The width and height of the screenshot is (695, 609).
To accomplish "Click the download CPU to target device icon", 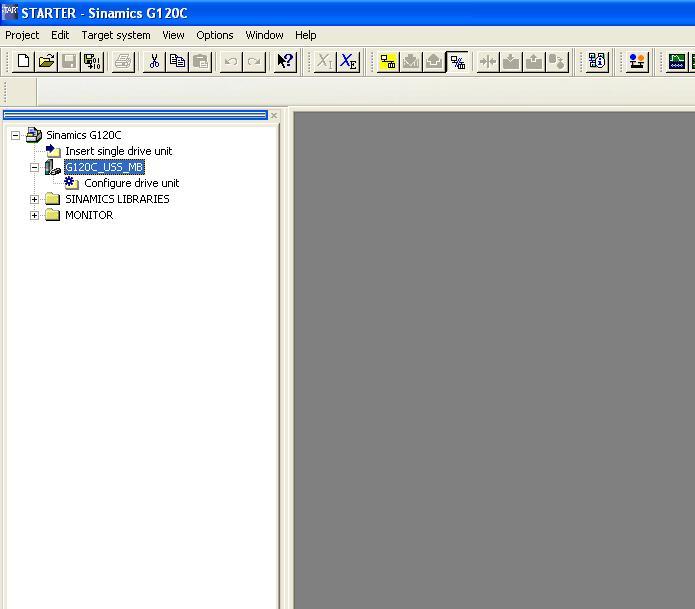I will tap(511, 61).
